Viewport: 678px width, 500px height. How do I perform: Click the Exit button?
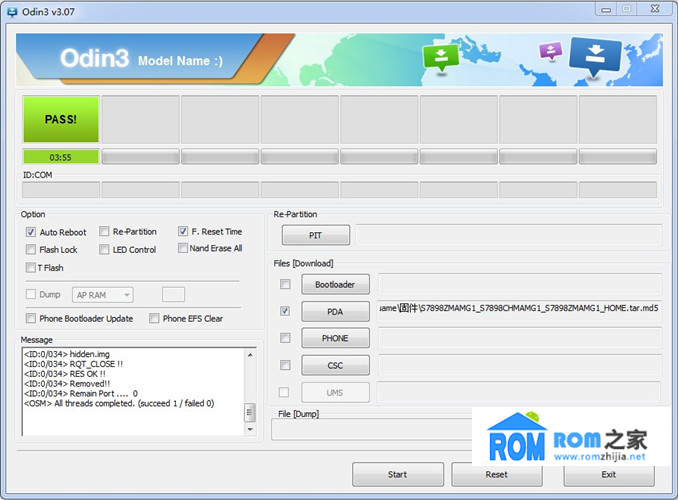point(609,474)
